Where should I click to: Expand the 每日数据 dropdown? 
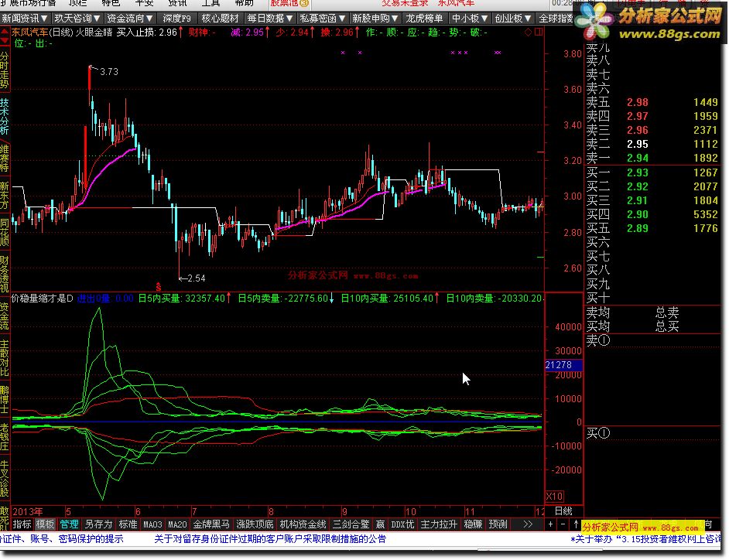pos(269,18)
